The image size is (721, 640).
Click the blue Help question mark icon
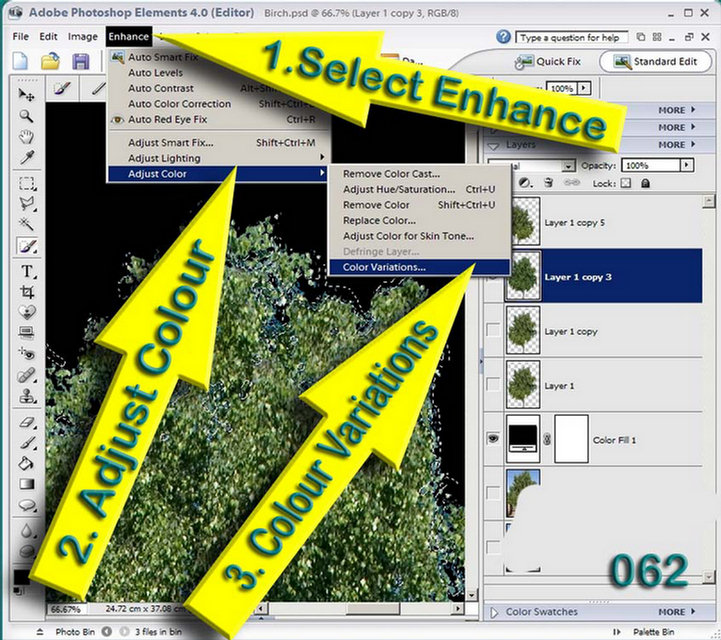click(504, 36)
